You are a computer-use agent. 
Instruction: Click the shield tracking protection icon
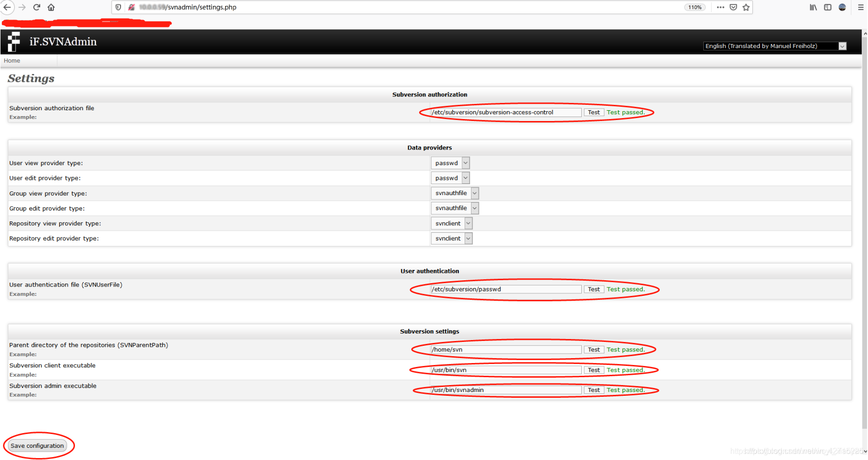pos(118,7)
